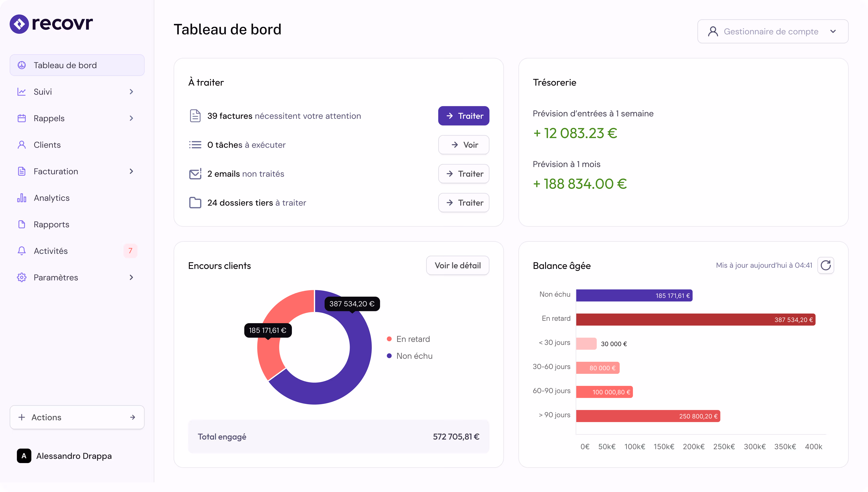Viewport: 868px width, 492px height.
Task: Click the Voir le détail button
Action: 457,265
